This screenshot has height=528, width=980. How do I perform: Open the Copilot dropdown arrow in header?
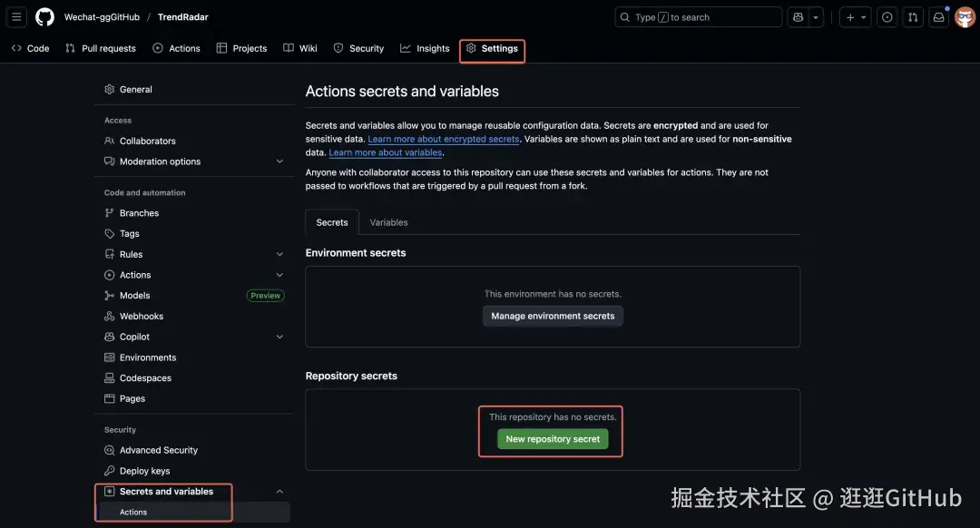click(x=817, y=17)
